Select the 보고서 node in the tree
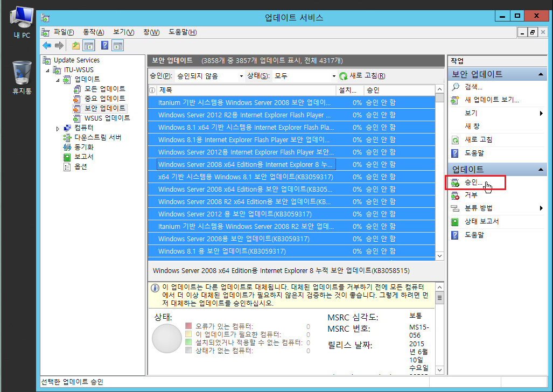The width and height of the screenshot is (553, 392). click(83, 157)
